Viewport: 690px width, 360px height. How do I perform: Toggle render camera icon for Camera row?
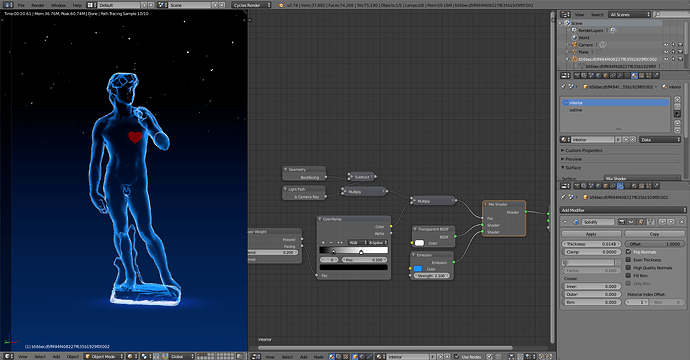coord(680,45)
